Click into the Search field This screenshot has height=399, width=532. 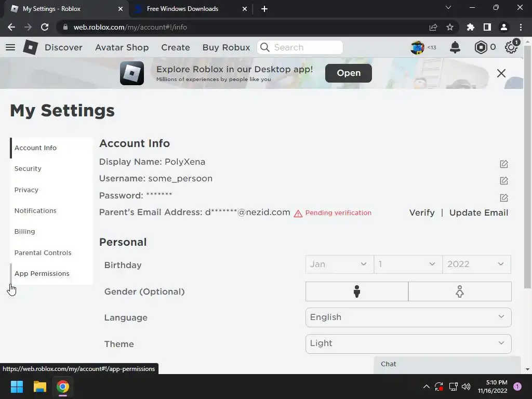point(300,47)
